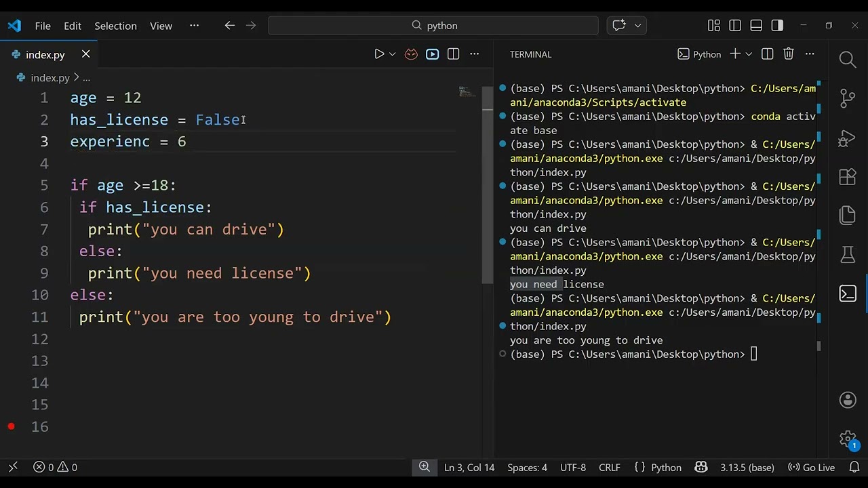Viewport: 868px width, 488px height.
Task: Create a new terminal with the plus icon
Action: [734, 54]
